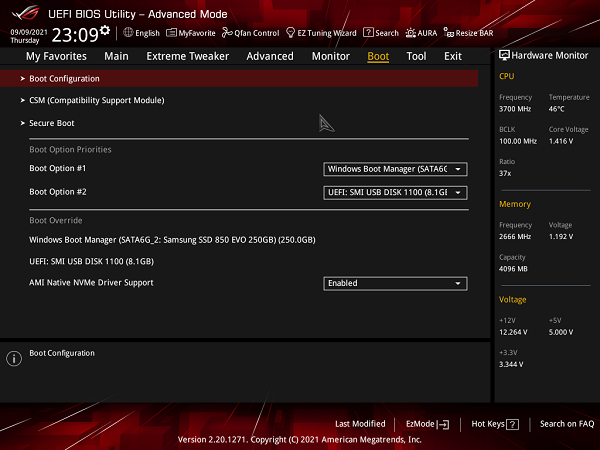
Task: Boot override UEFI: SMI USB DISK 1100
Action: click(91, 261)
